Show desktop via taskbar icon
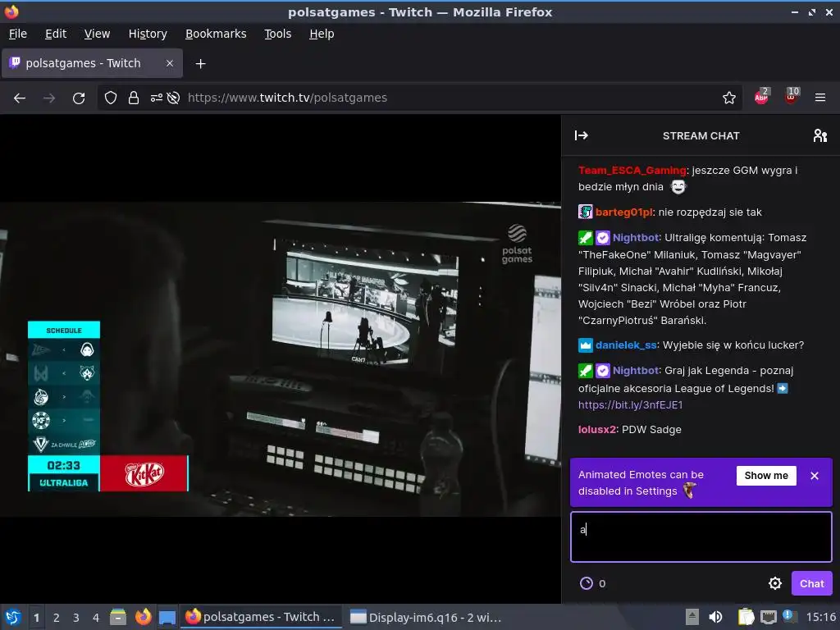Image resolution: width=840 pixels, height=630 pixels. [x=167, y=617]
